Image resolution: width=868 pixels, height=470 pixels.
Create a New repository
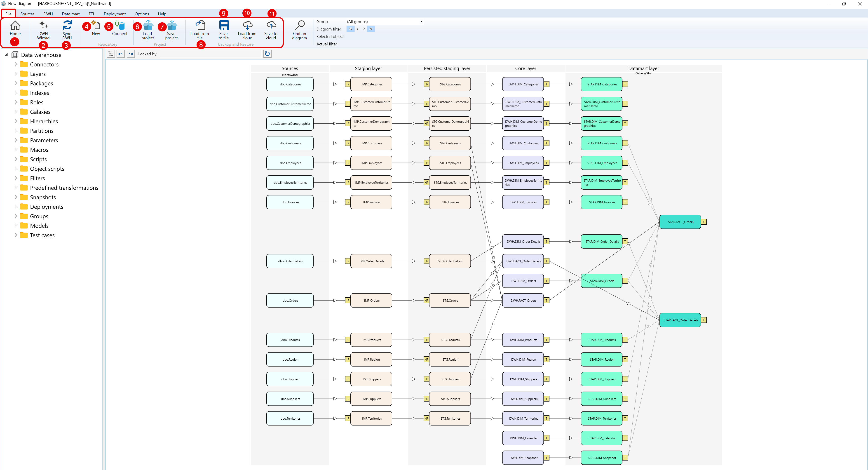click(x=96, y=28)
